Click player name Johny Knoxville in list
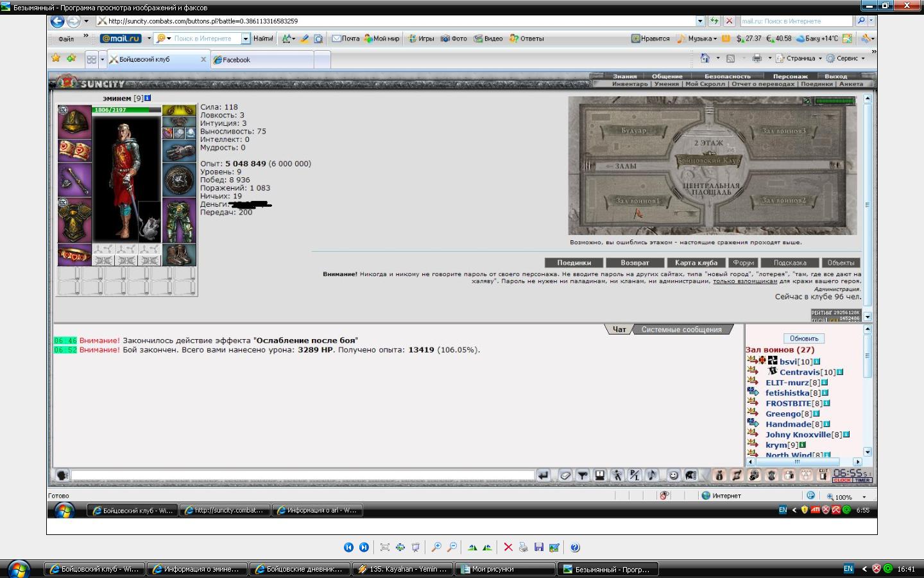Screen dimensions: 924x578 [798, 435]
